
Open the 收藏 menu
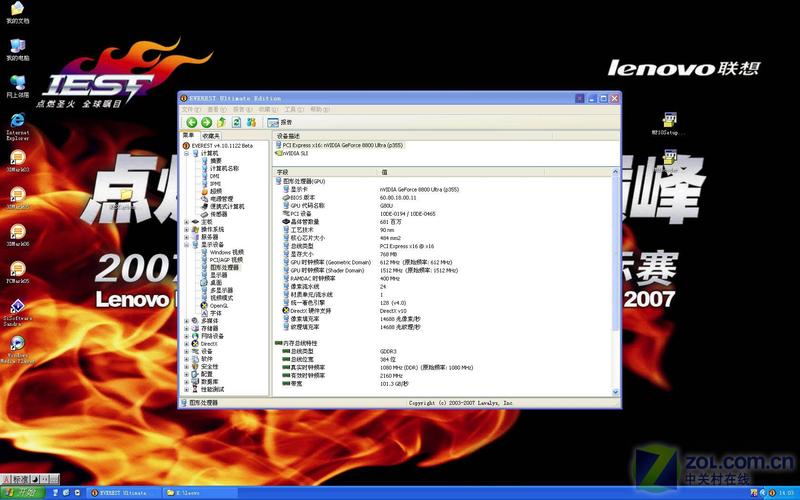coord(267,109)
